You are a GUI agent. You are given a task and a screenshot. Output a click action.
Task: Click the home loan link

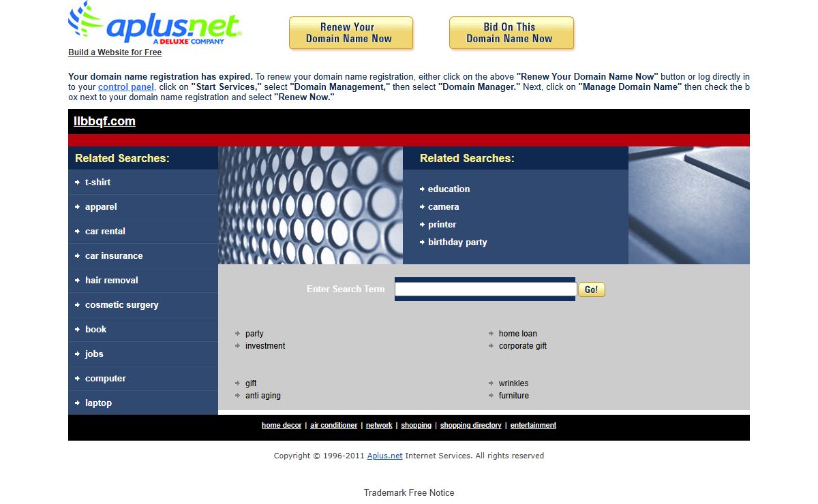pyautogui.click(x=517, y=334)
